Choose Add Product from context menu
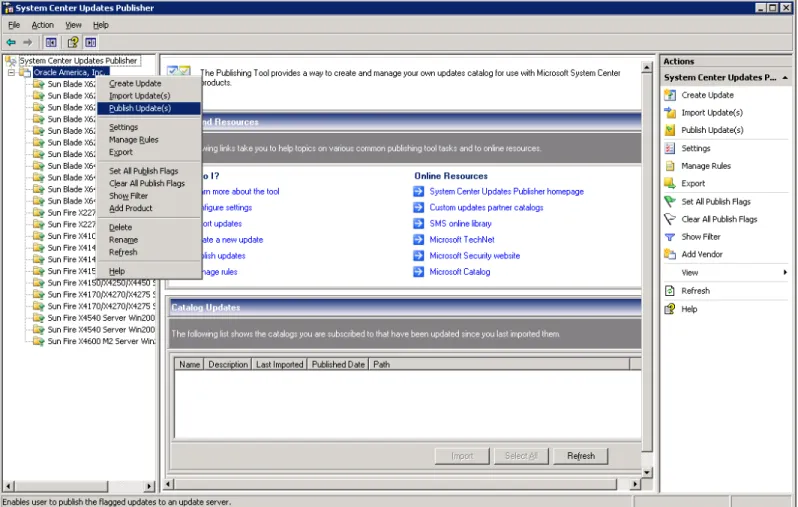 point(149,208)
